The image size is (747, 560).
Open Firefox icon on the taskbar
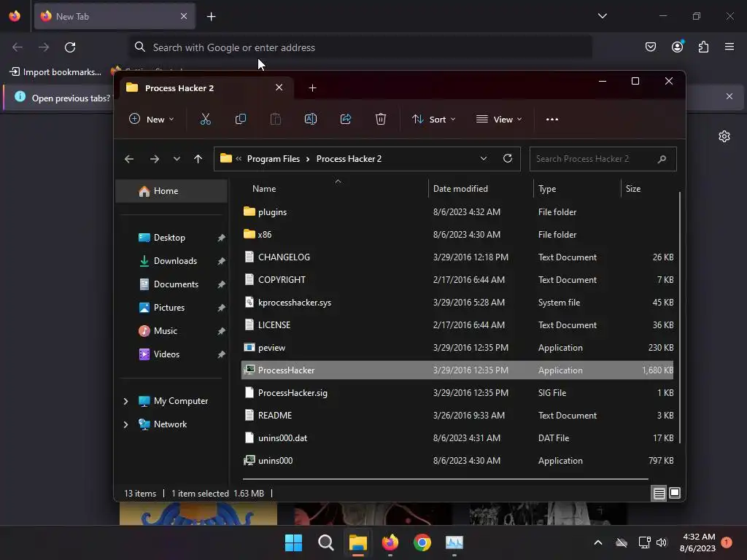pos(390,542)
